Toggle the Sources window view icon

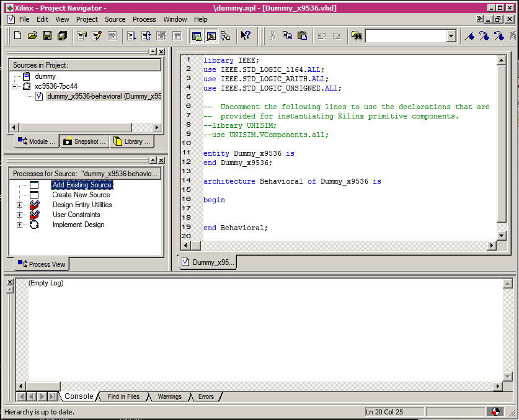(197, 36)
